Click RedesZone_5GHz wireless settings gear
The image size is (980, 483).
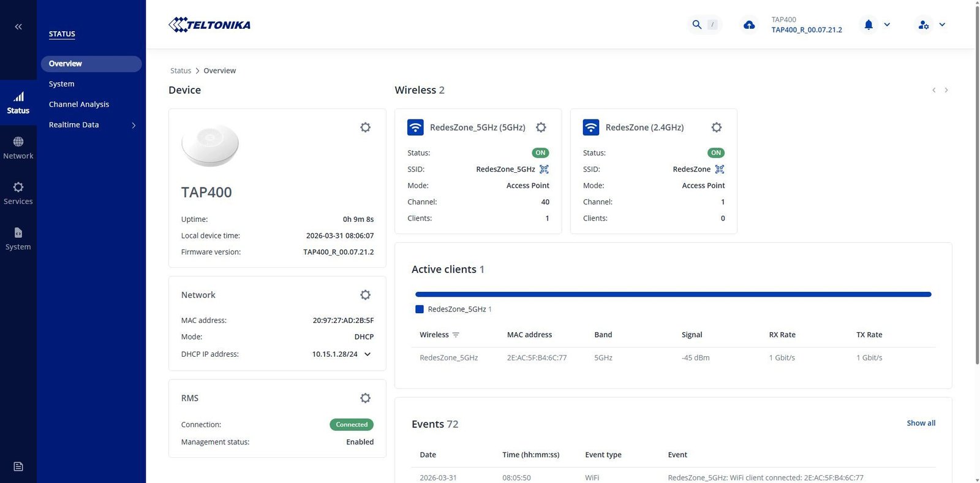[541, 127]
